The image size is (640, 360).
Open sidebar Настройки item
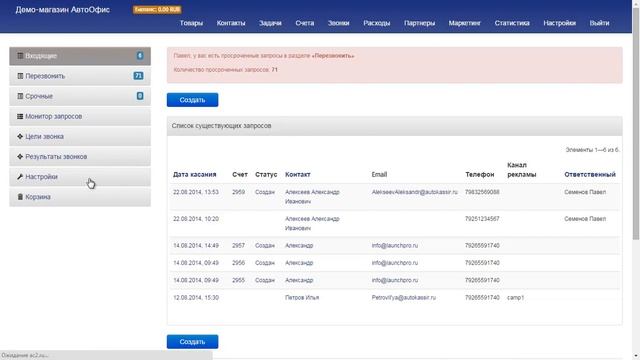click(x=80, y=177)
